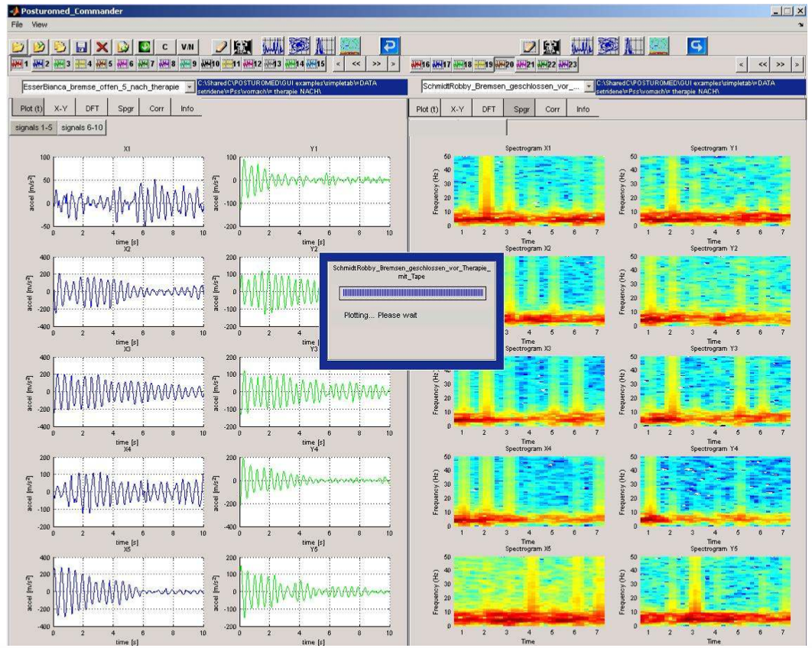
Task: Click the left panel >> next button
Action: pos(377,64)
